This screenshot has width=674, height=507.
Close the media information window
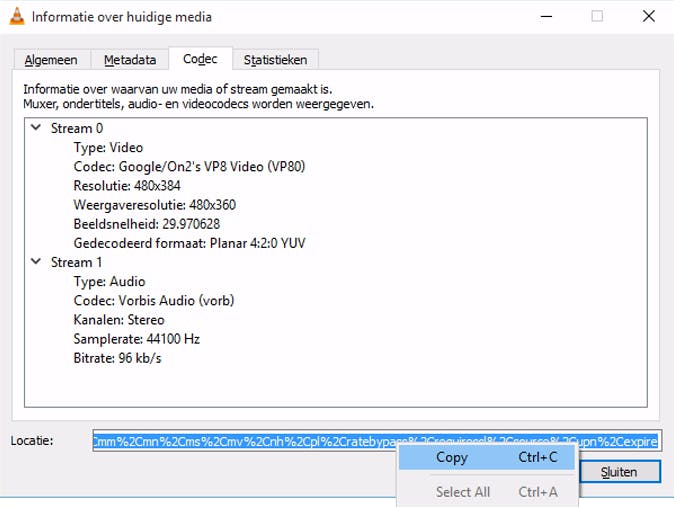click(649, 16)
